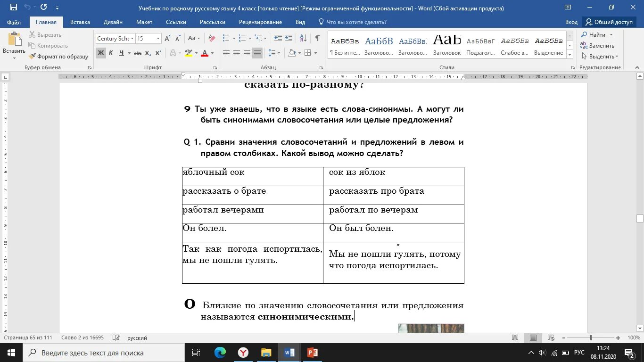Click the bulleted list icon
The image size is (644, 362).
pyautogui.click(x=226, y=39)
